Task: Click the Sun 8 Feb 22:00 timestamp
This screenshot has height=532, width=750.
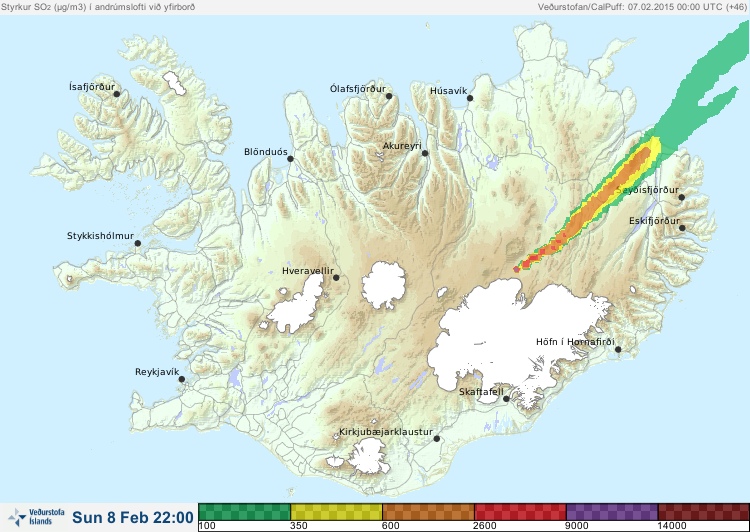Action: [133, 517]
